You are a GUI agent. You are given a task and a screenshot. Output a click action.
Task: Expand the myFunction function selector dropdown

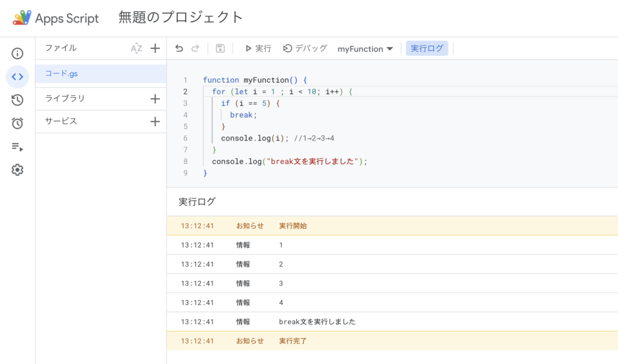365,49
